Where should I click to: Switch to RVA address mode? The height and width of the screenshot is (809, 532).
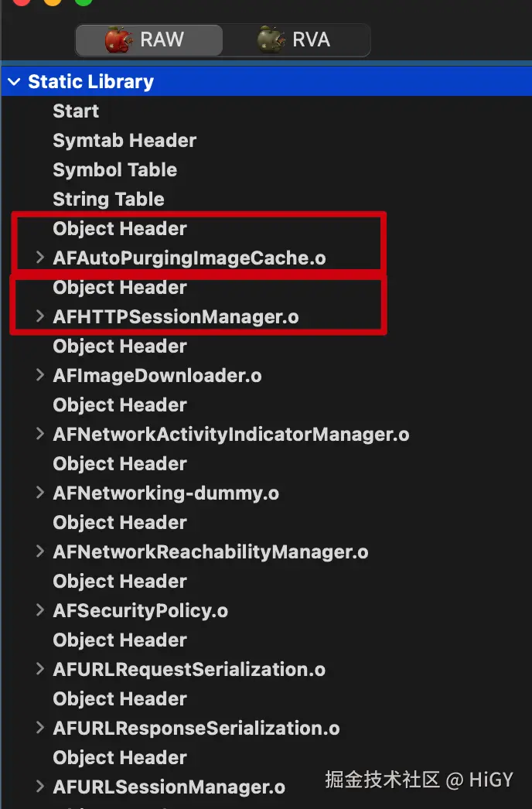297,40
